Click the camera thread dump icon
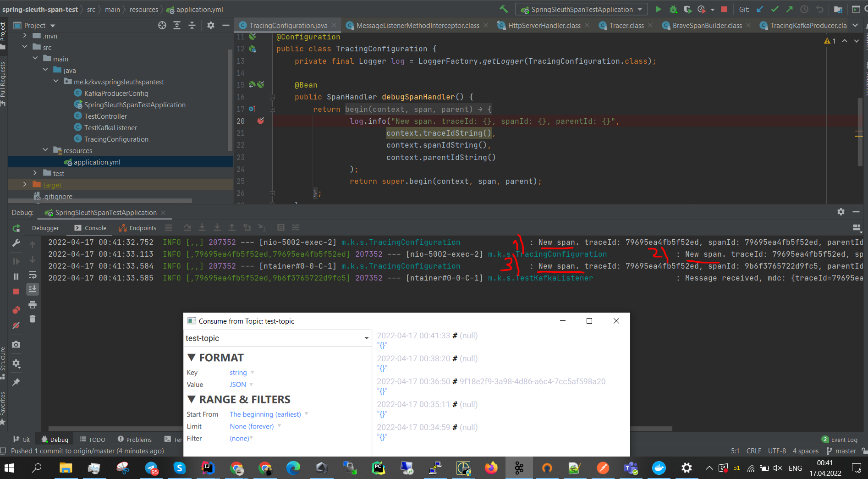The width and height of the screenshot is (868, 479). 16,344
